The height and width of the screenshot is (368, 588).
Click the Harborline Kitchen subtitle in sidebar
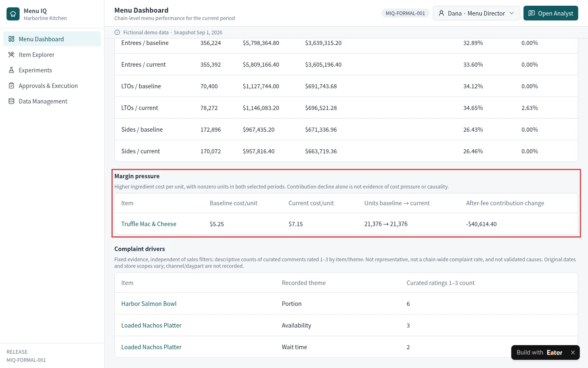point(45,18)
